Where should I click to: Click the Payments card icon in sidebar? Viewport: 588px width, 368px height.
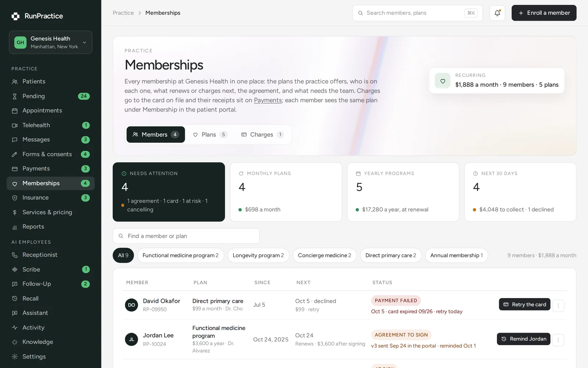15,169
